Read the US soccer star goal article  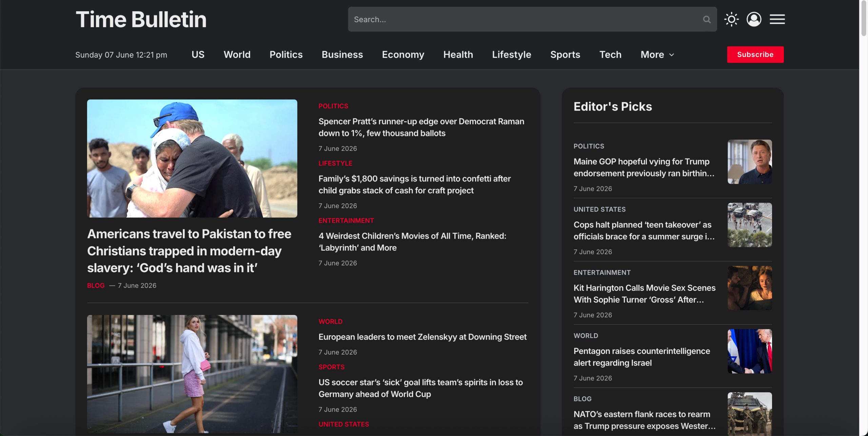421,388
